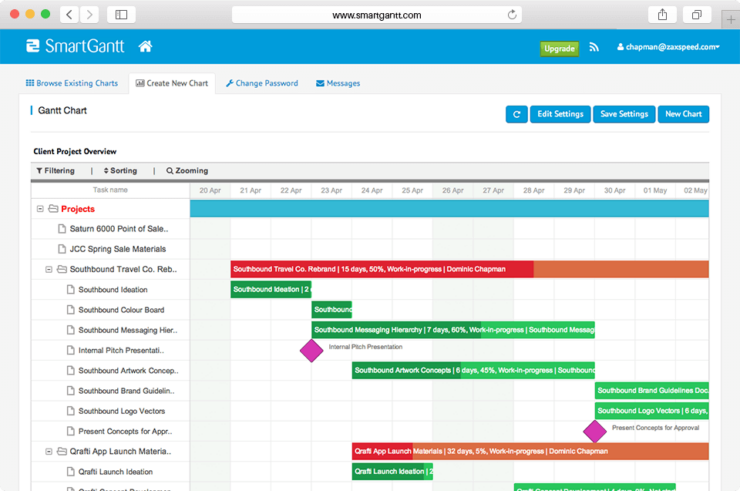Open the RSS feed icon
740x491 pixels.
594,47
